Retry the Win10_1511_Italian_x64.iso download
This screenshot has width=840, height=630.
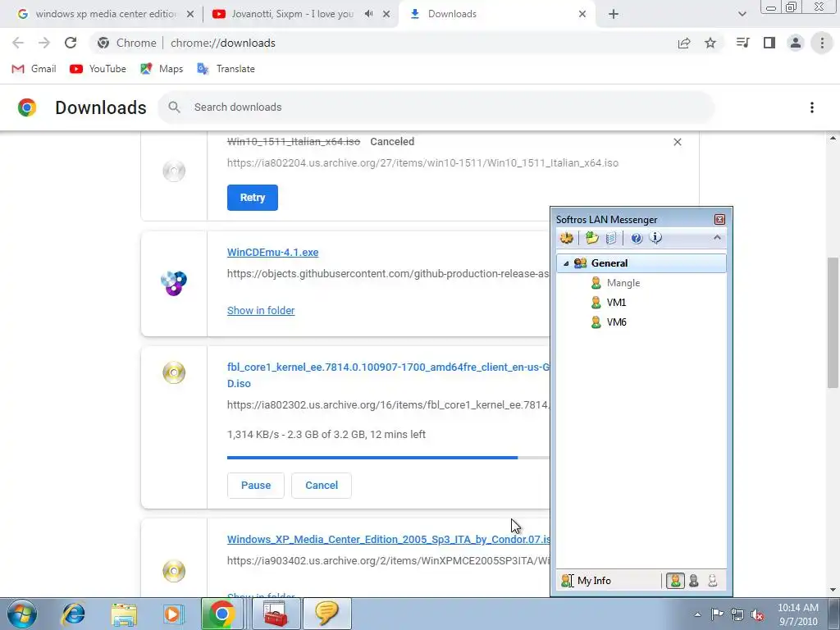click(x=253, y=198)
